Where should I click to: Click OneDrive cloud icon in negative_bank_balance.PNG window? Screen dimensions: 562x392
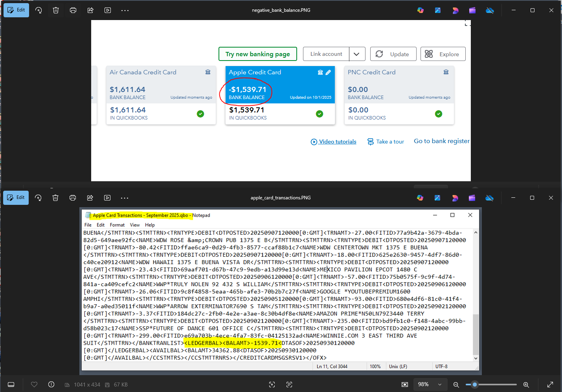click(x=490, y=10)
